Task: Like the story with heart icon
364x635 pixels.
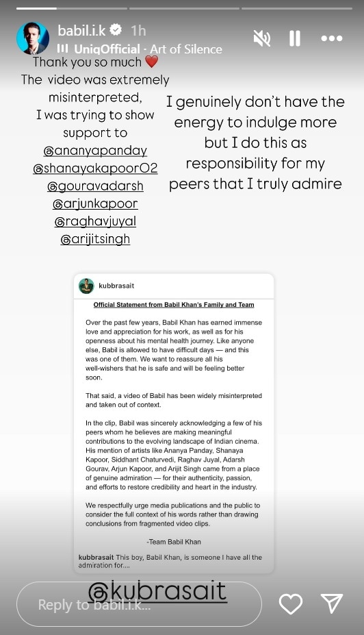Action: (291, 603)
